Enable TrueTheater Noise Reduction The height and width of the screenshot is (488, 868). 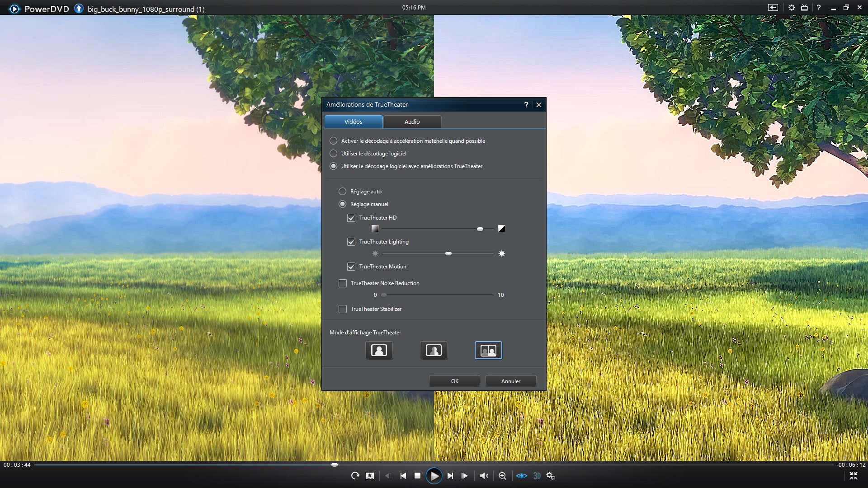343,283
